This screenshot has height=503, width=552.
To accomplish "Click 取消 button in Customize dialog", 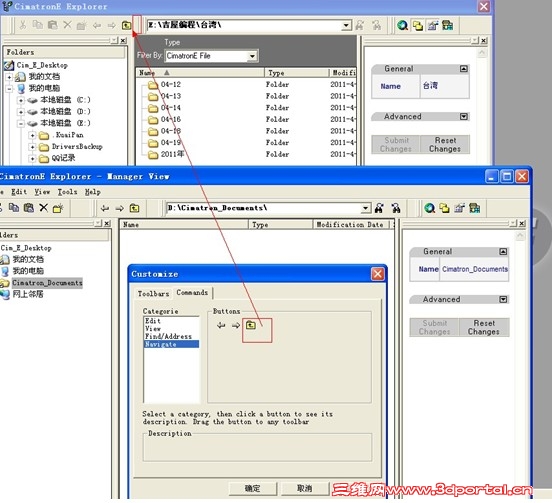I will click(305, 488).
